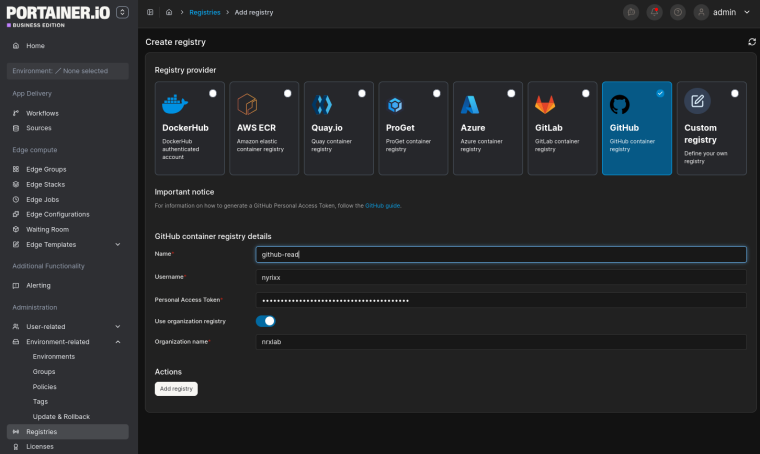Click the Custom registry edit icon

[x=697, y=101]
